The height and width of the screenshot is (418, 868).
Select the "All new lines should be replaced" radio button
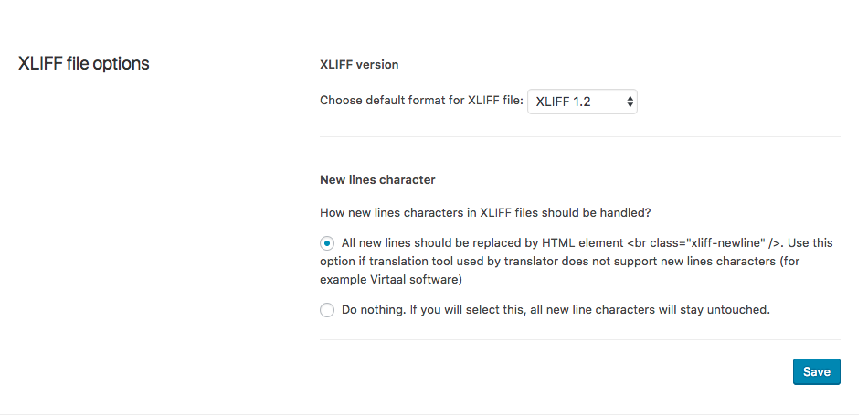(327, 243)
